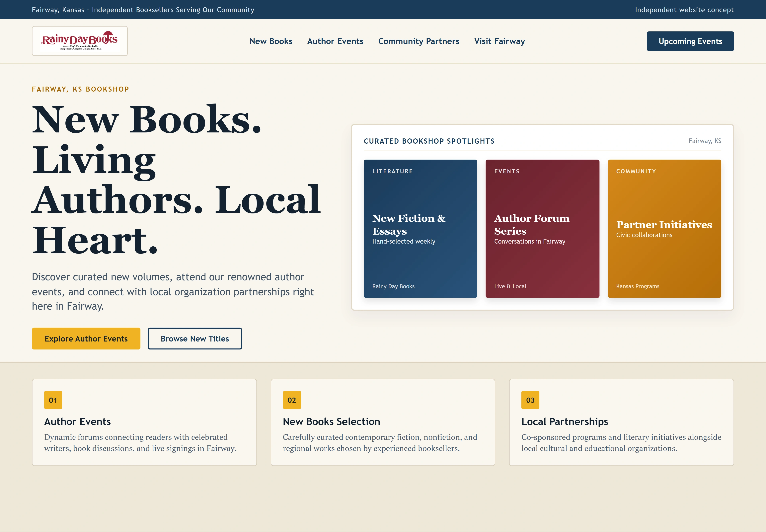
Task: Click the 01 number badge
Action: [x=53, y=400]
